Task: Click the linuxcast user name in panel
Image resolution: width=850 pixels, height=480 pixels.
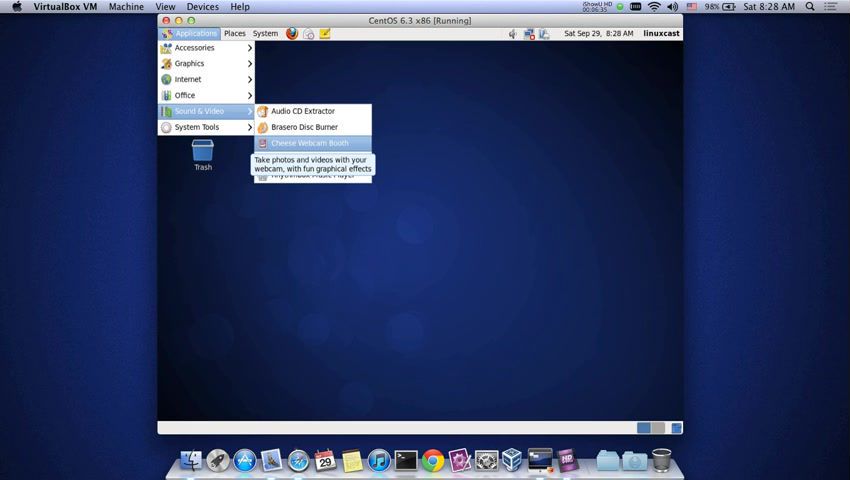Action: pos(661,34)
